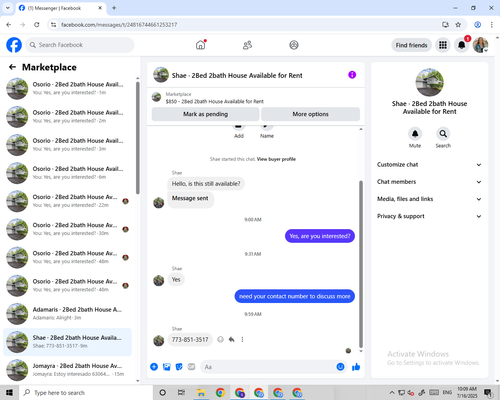Expand Privacy & support section

point(429,216)
